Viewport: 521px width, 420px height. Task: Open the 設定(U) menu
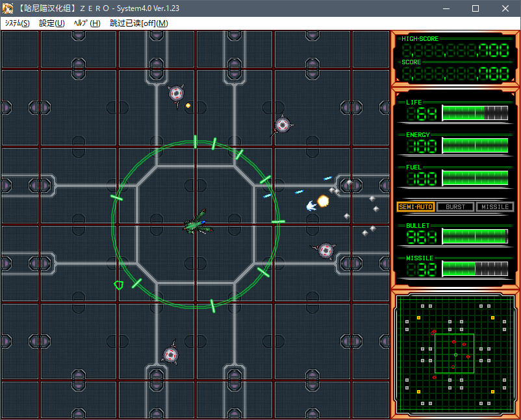[x=52, y=23]
